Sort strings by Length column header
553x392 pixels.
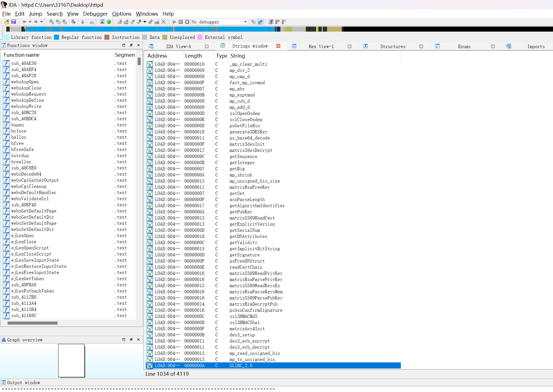pos(193,56)
